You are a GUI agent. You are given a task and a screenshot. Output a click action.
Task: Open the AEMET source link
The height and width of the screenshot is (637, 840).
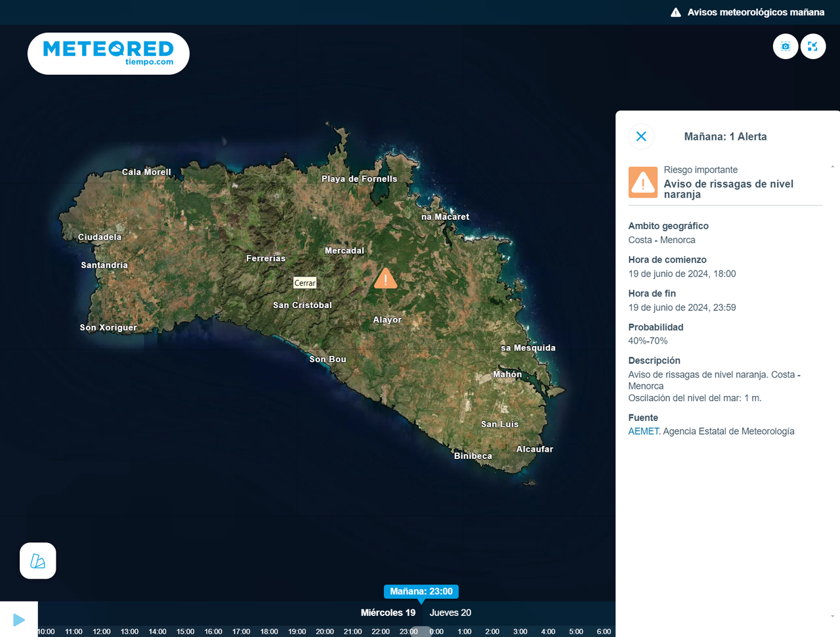tap(643, 431)
